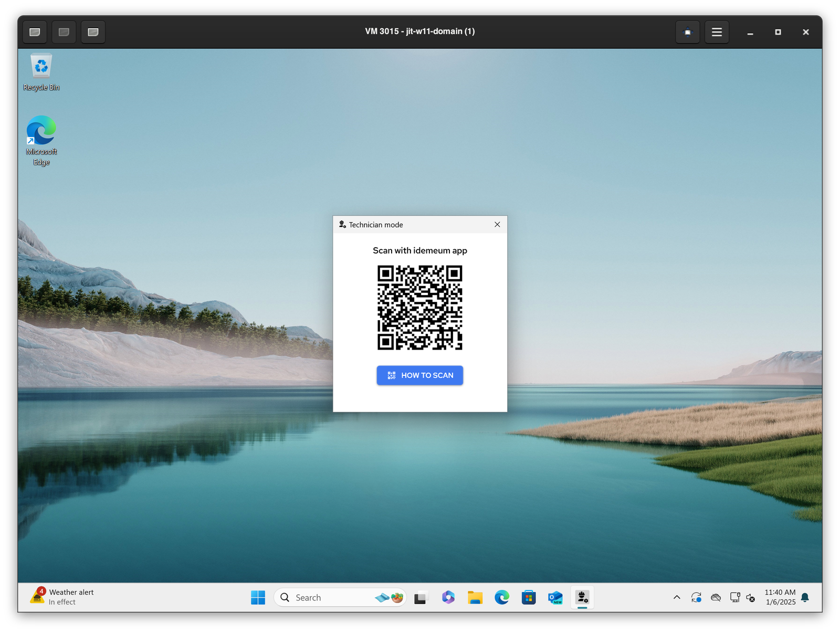Click the sync status tray icon
This screenshot has width=840, height=632.
tap(696, 597)
